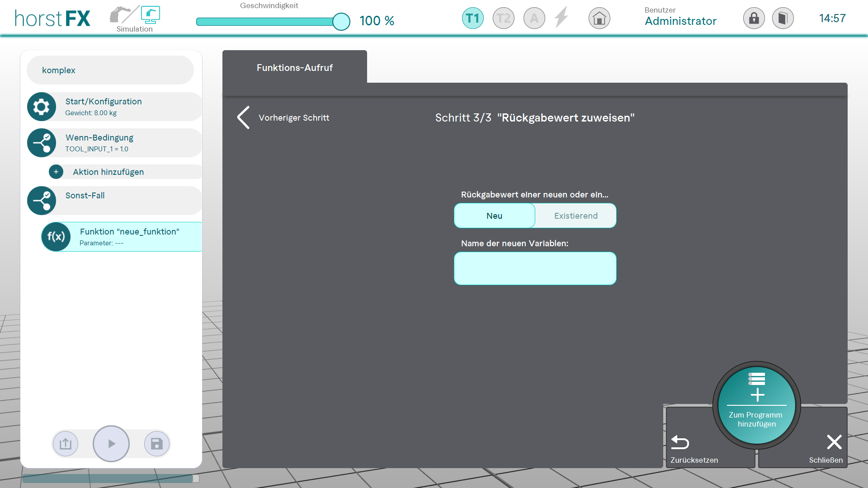Expand Aktion hinzufügen plus button
868x488 pixels.
coord(56,172)
